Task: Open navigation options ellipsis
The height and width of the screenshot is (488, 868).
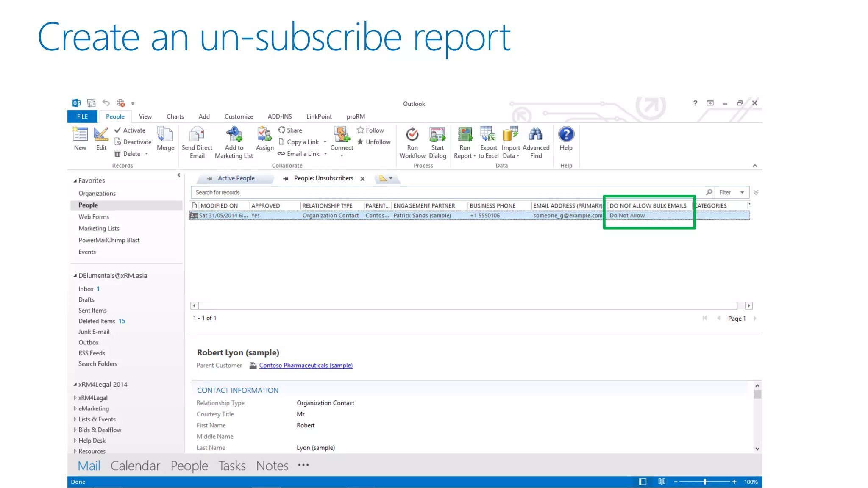Action: coord(303,465)
